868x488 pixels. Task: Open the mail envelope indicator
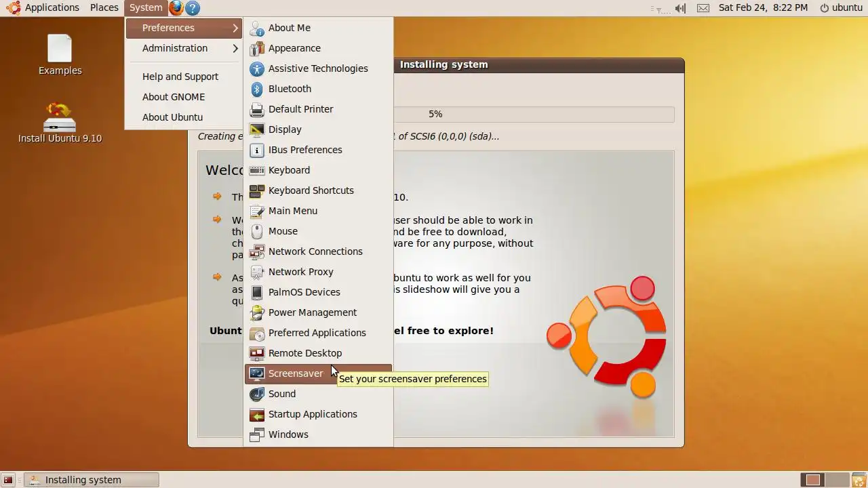point(703,8)
